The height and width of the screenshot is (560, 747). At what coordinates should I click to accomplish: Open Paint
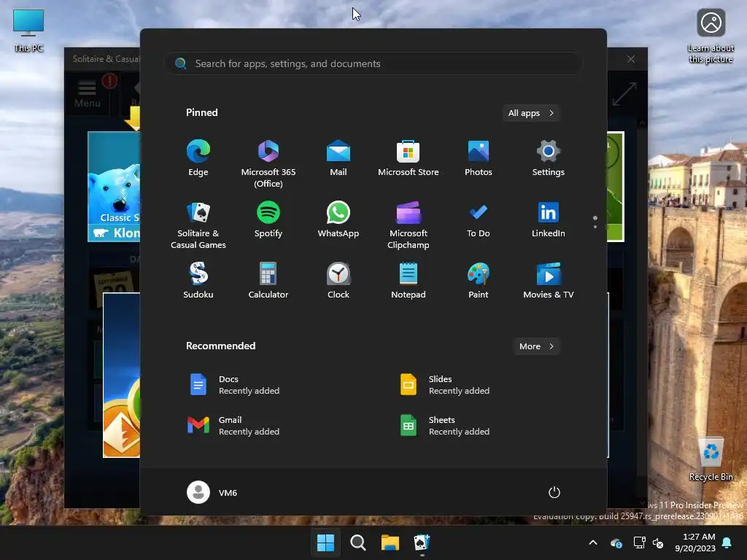point(479,281)
